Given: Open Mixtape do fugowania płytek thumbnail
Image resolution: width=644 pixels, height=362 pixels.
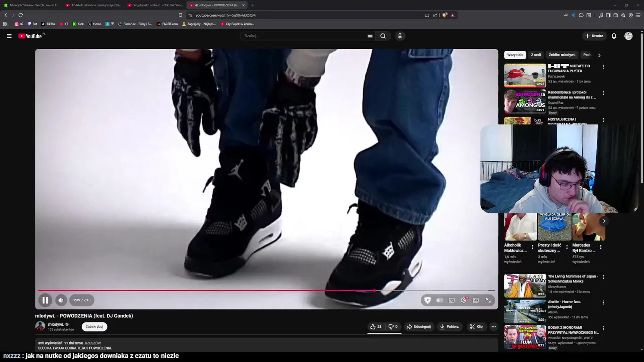Looking at the screenshot, I should click(x=525, y=75).
